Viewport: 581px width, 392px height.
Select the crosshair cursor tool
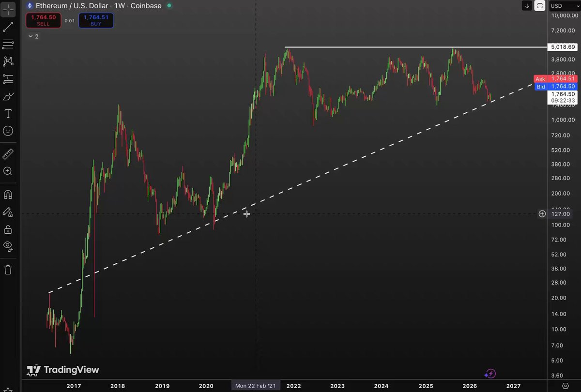click(8, 9)
